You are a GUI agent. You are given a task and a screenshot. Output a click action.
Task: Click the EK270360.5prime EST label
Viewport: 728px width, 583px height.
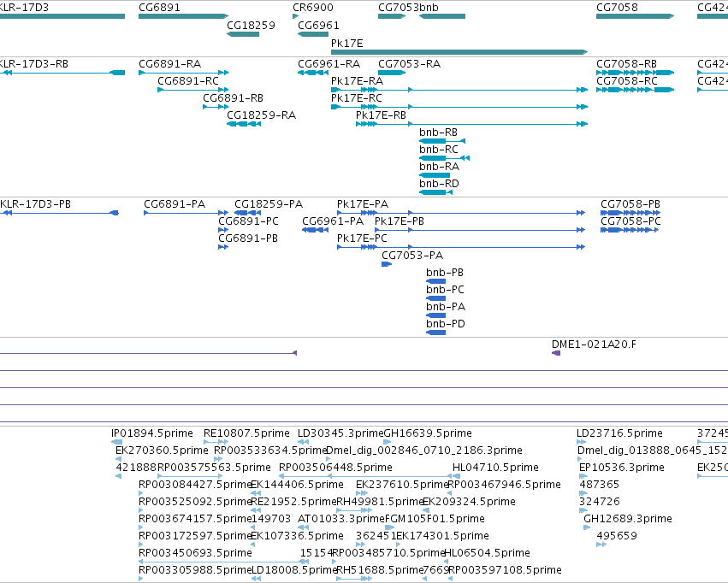[x=162, y=450]
